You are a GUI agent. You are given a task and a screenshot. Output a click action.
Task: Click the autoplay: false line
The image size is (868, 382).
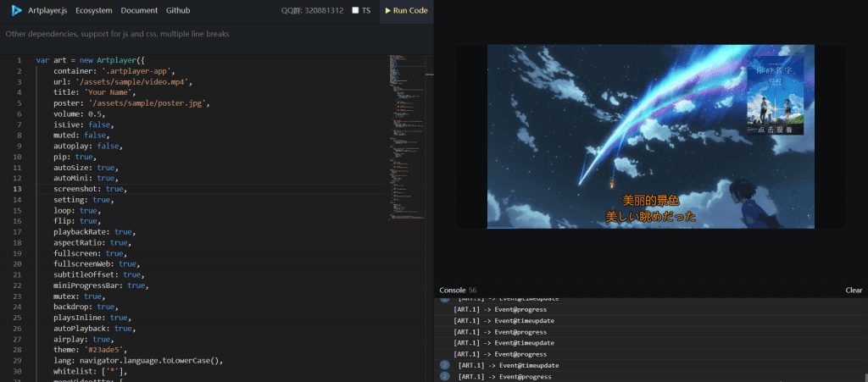tap(88, 146)
